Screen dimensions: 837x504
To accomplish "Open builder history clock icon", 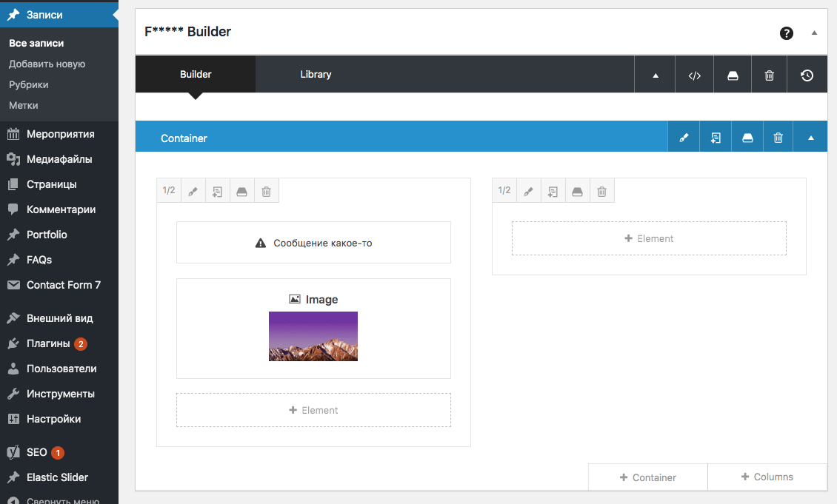I will click(x=807, y=75).
